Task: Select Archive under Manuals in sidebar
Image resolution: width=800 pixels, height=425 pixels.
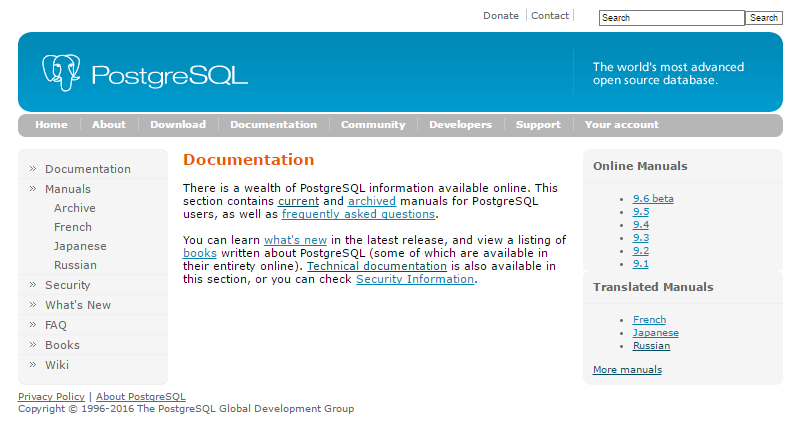Action: click(74, 208)
